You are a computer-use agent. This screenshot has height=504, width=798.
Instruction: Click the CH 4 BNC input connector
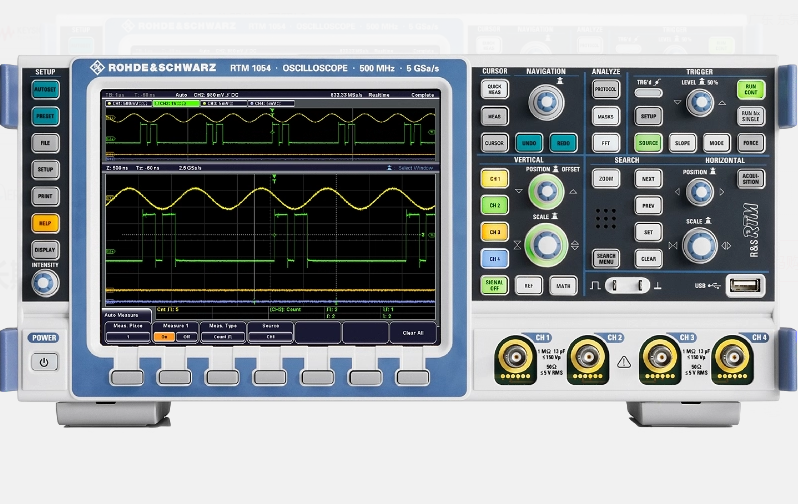732,358
